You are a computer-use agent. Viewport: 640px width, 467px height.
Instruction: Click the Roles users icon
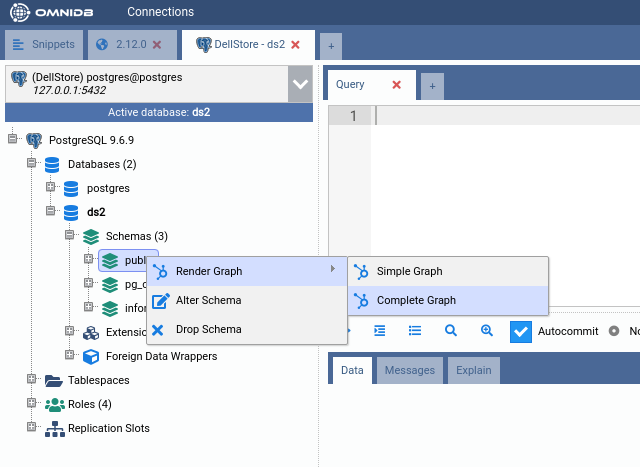pyautogui.click(x=55, y=405)
